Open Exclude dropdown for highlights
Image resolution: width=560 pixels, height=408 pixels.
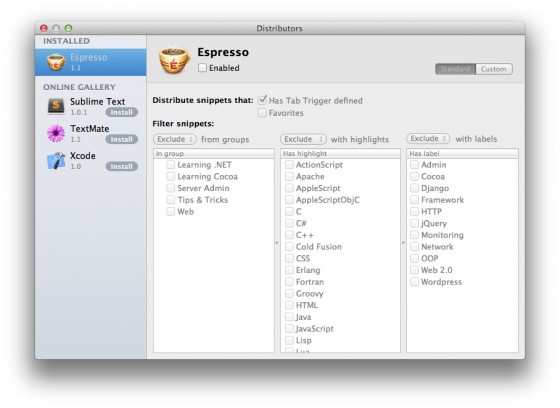[303, 139]
